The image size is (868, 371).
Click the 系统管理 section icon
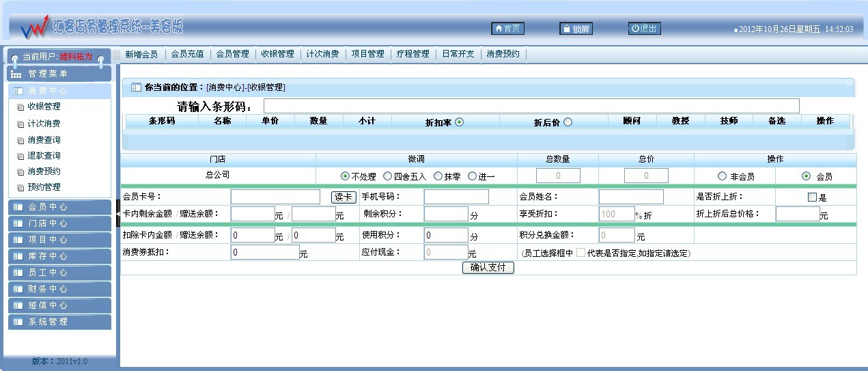[x=18, y=322]
